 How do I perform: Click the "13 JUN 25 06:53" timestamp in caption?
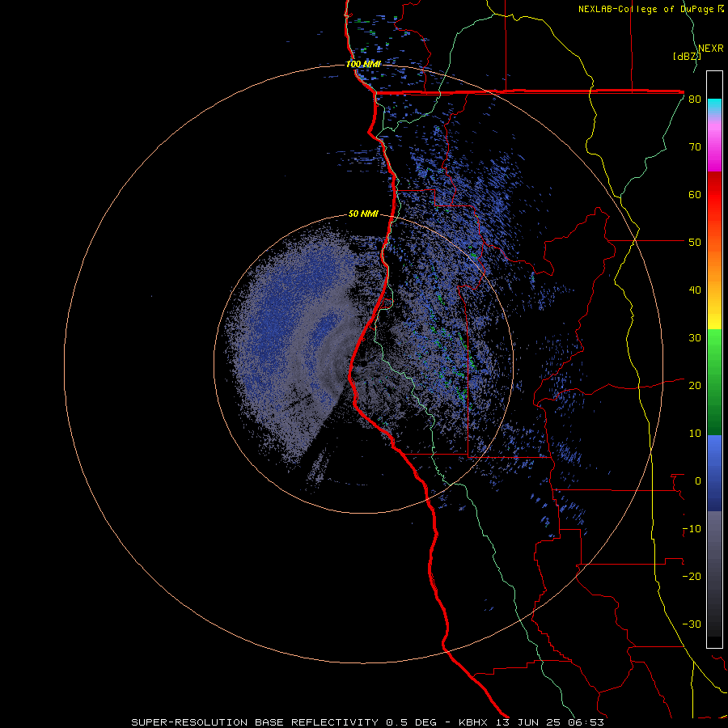[x=551, y=722]
